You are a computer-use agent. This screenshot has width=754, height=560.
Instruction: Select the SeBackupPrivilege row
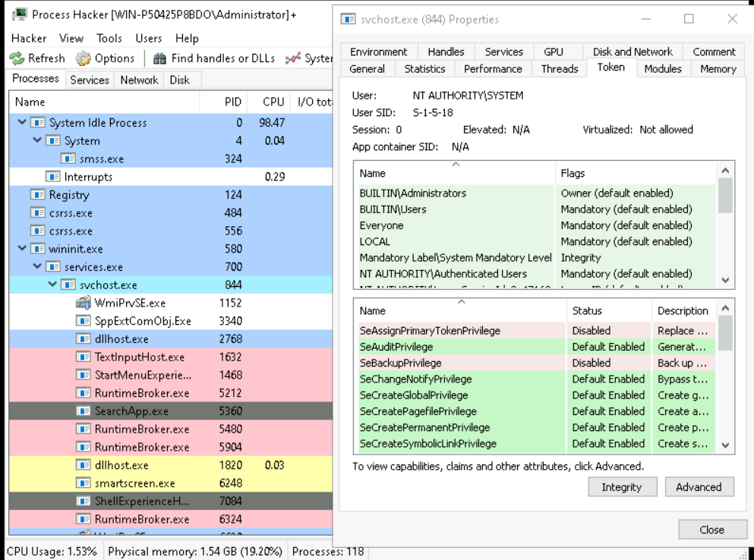tap(535, 363)
